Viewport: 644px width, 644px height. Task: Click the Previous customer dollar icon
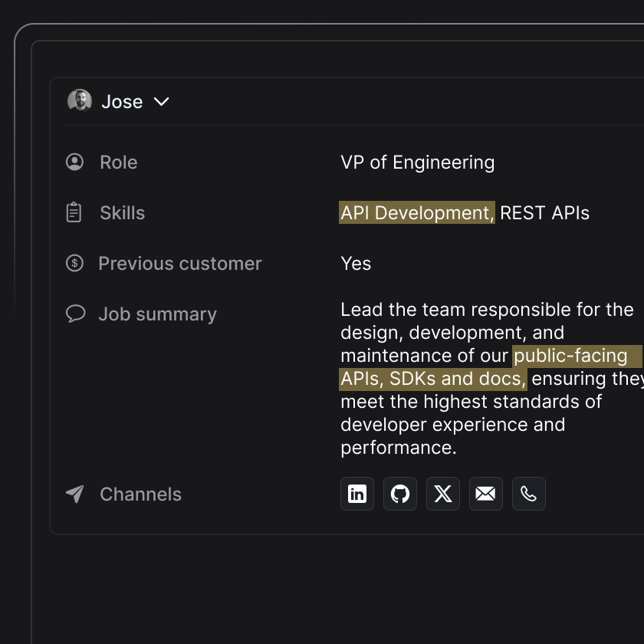[x=74, y=263]
